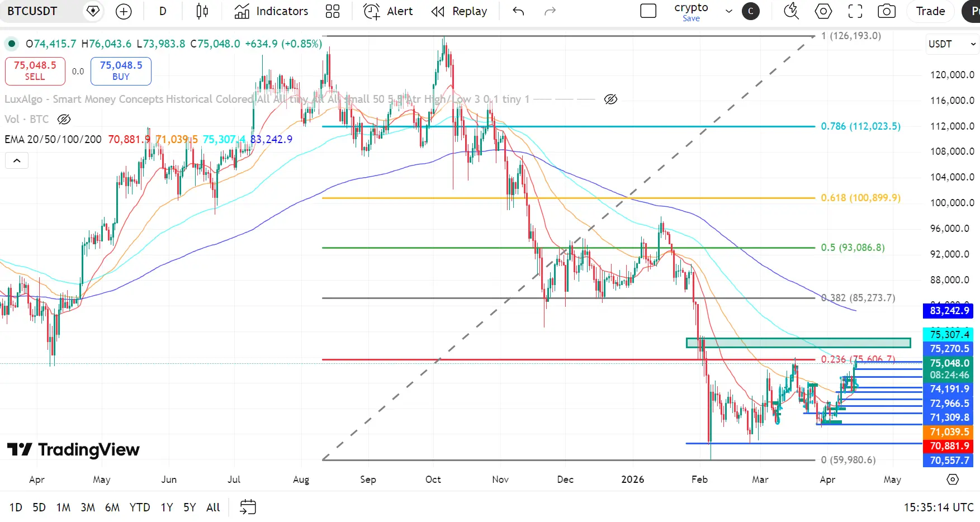Viewport: 980px width, 522px height.
Task: Open the go-to-date calendar icon
Action: (248, 507)
